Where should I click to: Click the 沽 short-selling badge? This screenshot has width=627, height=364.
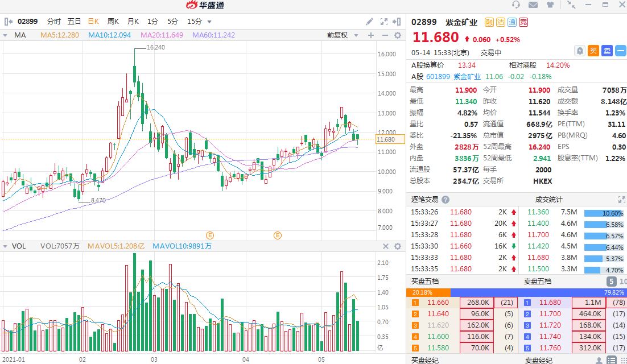click(501, 22)
